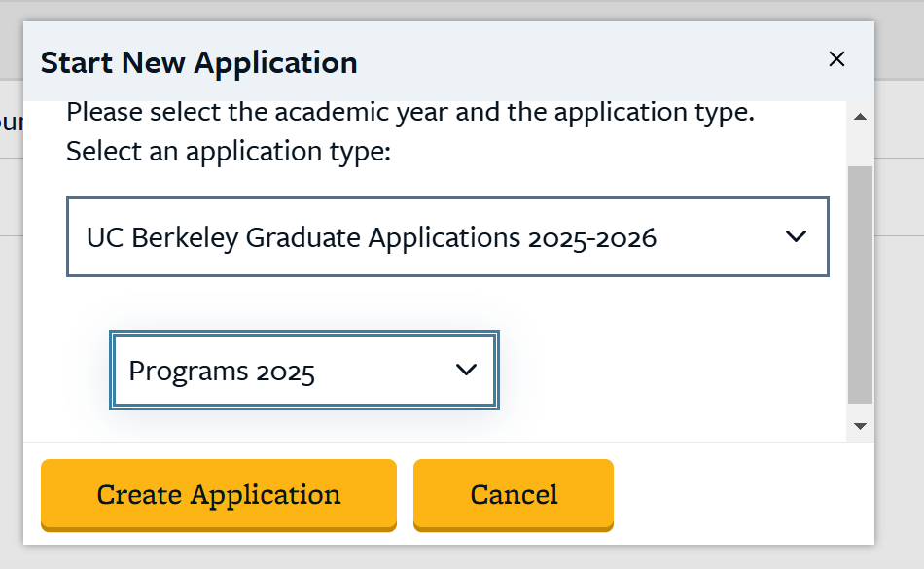
Task: Click the 'Select an application type:' label
Action: click(x=228, y=152)
